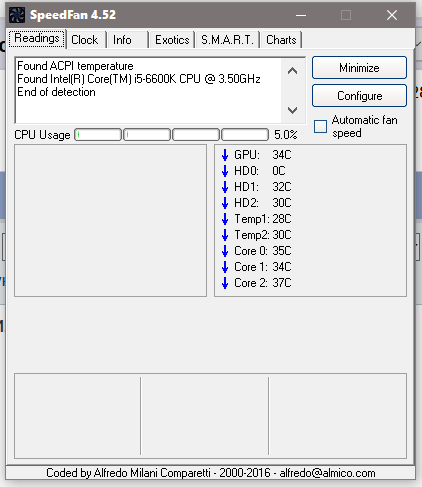The image size is (422, 487).
Task: Select the Core 1: 34C reading
Action: tap(263, 267)
